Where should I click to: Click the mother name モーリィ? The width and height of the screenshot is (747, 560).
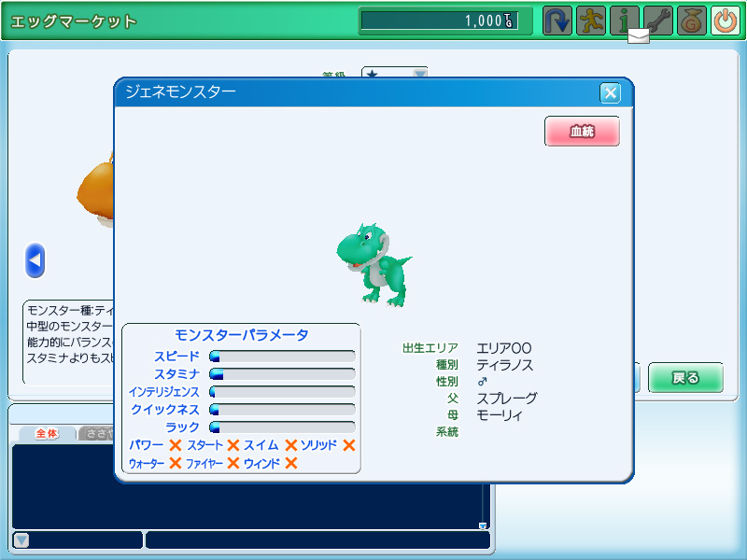(500, 415)
